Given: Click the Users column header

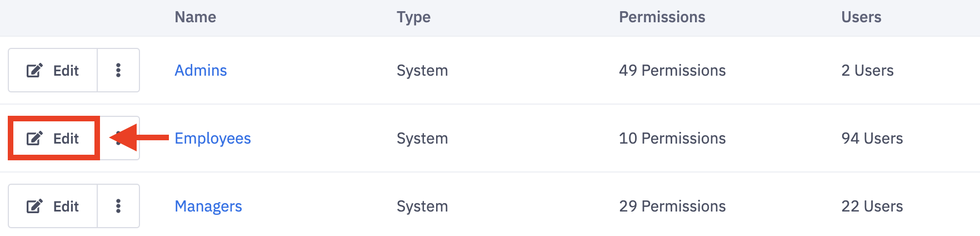Looking at the screenshot, I should [861, 17].
